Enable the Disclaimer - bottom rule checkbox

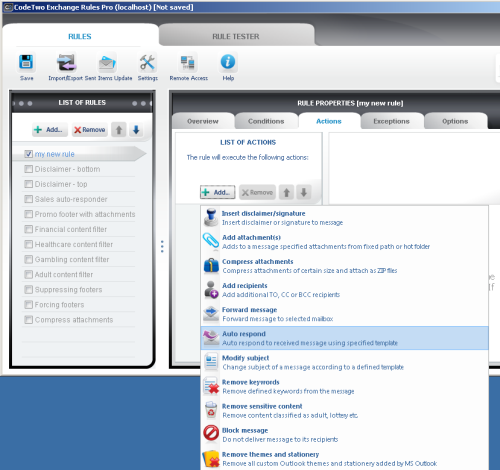click(28, 169)
